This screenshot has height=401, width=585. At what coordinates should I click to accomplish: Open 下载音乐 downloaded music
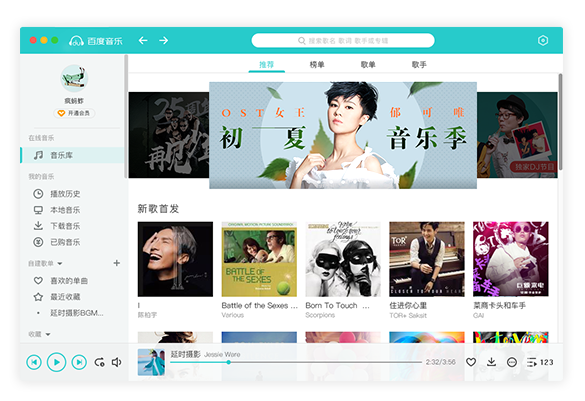65,226
